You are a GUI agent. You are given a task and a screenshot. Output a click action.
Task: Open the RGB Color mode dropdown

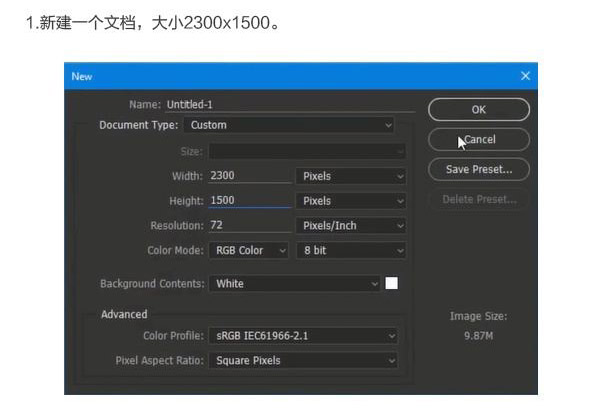[249, 251]
